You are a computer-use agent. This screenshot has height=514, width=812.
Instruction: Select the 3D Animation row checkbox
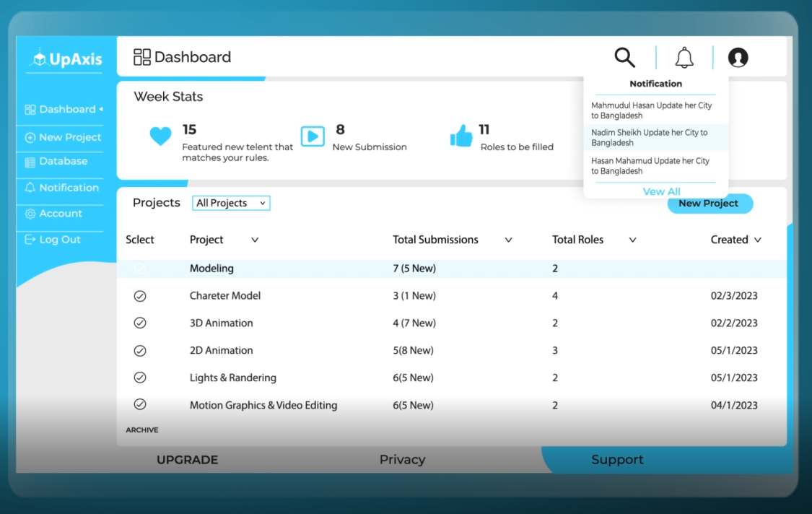click(x=140, y=323)
